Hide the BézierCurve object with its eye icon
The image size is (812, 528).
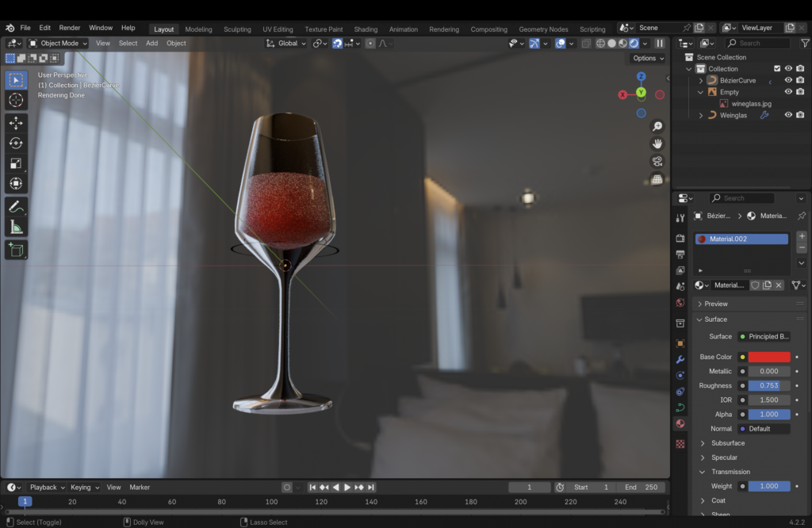[788, 80]
